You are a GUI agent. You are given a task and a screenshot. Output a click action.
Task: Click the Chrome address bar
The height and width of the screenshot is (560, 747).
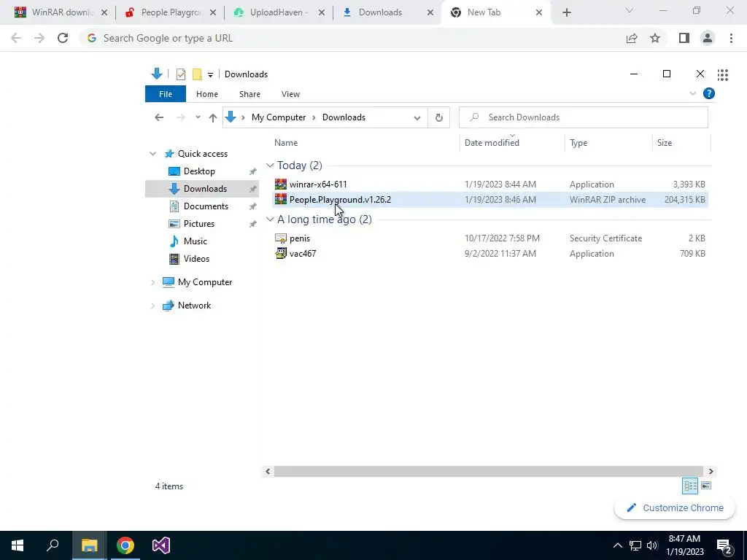(352, 38)
